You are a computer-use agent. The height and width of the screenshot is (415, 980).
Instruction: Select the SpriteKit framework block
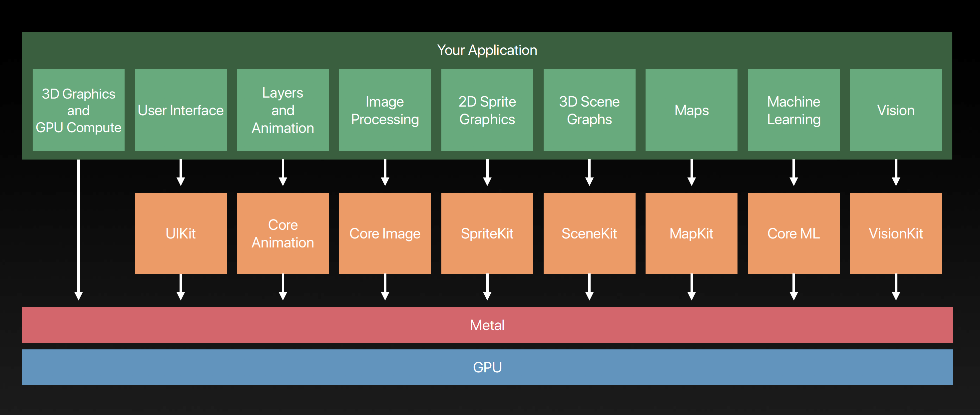point(487,233)
